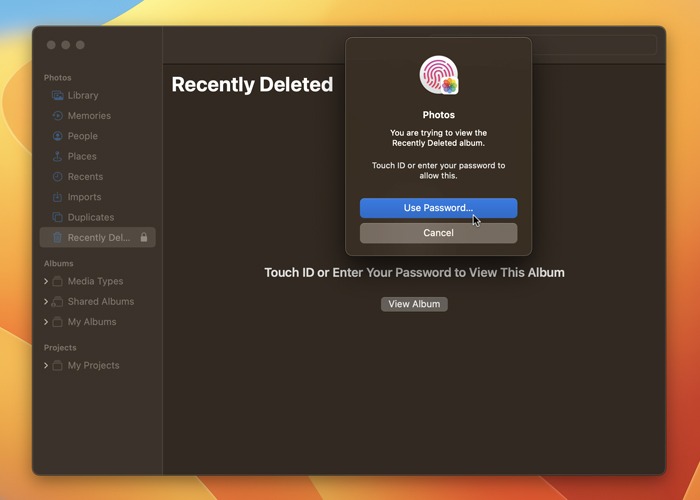Click the Imports icon in sidebar
700x500 pixels.
(58, 197)
